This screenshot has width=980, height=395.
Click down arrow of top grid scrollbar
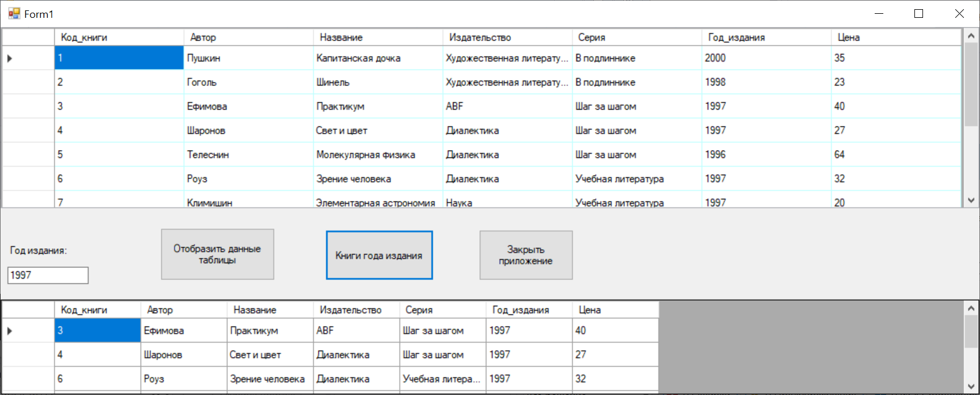pos(971,201)
